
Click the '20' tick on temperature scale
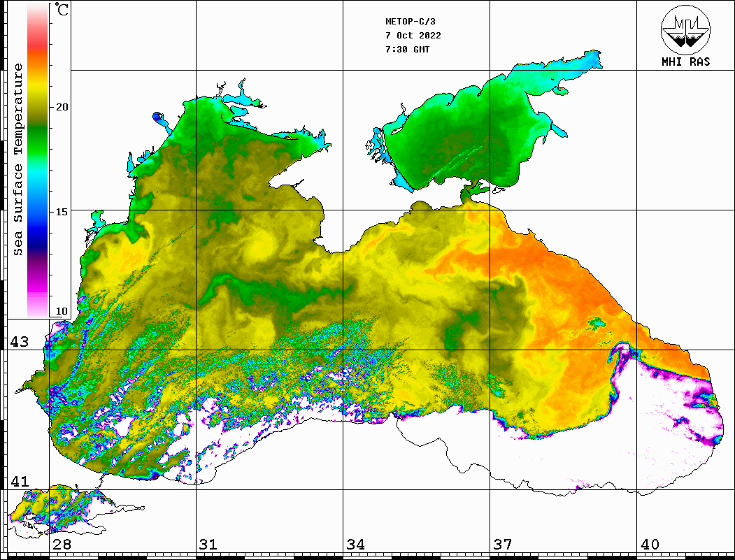click(x=62, y=107)
